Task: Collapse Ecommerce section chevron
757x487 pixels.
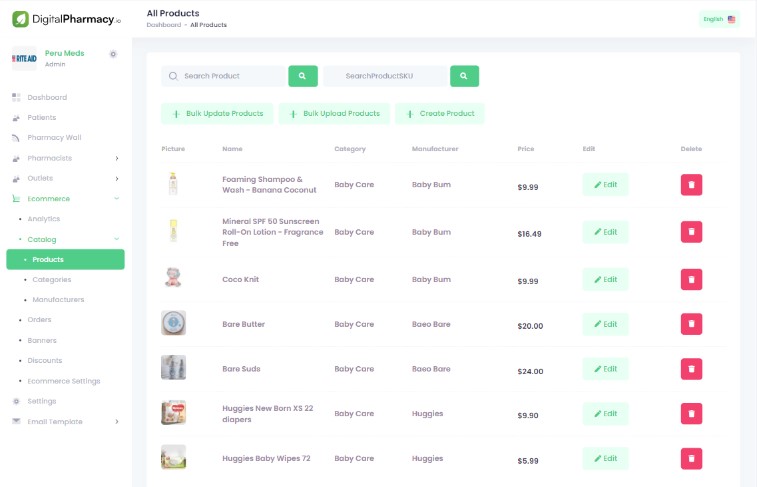Action: click(117, 198)
